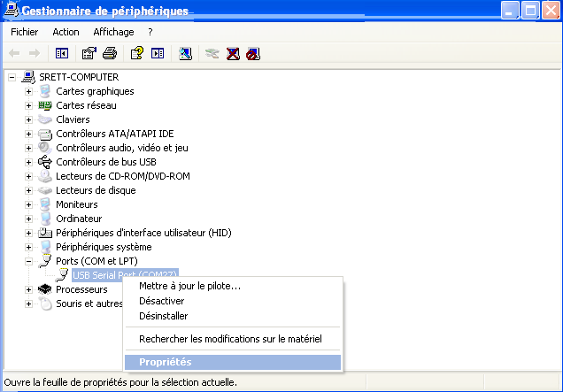Select the SRETT-COMPUTER label
Screen dimensions: 563x392
click(79, 77)
